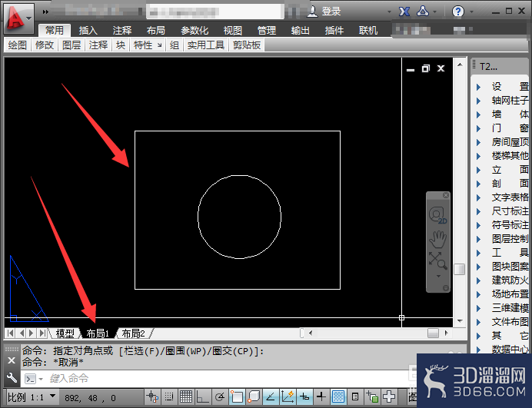
Task: Toggle Quick Properties in status bar
Action: 355,396
